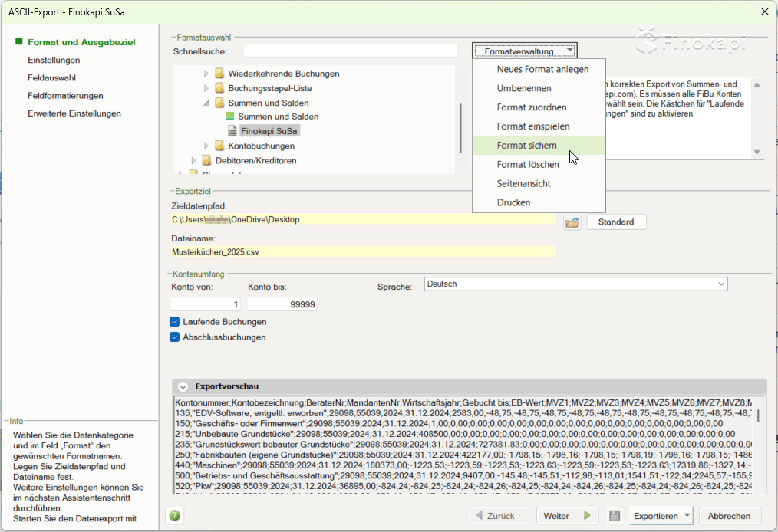The height and width of the screenshot is (532, 778).
Task: Click the Zurück button
Action: tap(499, 516)
